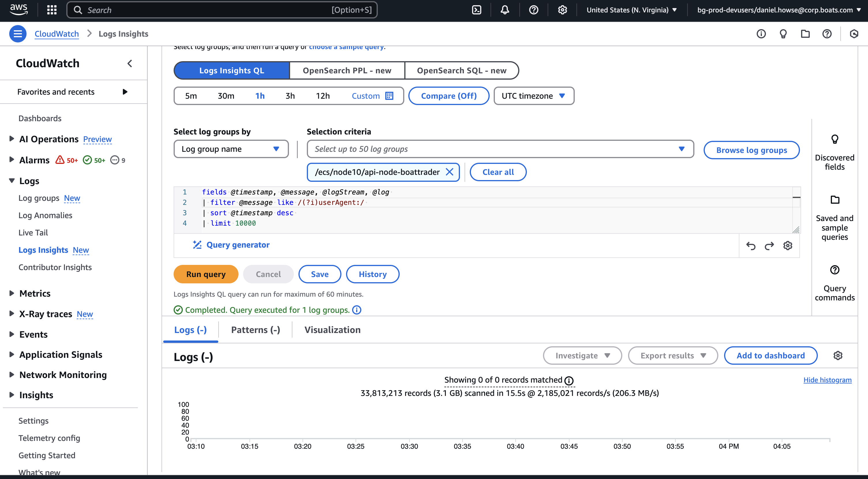The image size is (868, 479).
Task: Open Discovered fields panel
Action: (x=834, y=152)
